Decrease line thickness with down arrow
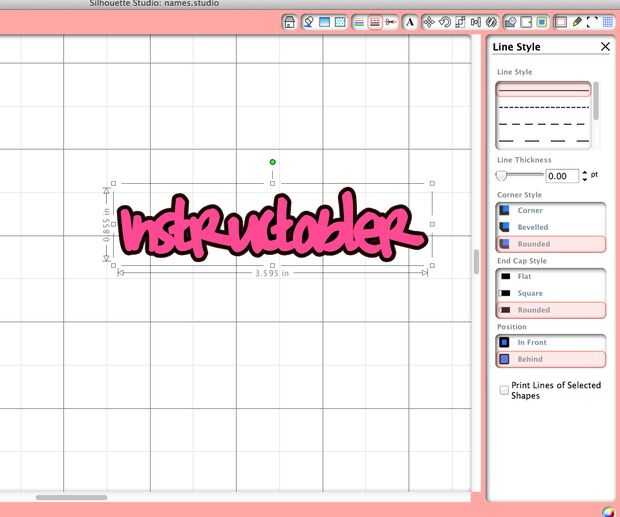This screenshot has height=517, width=620. click(584, 179)
